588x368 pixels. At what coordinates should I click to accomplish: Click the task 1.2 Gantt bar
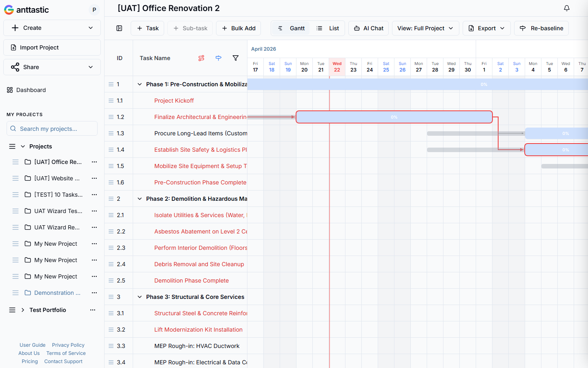coord(394,117)
